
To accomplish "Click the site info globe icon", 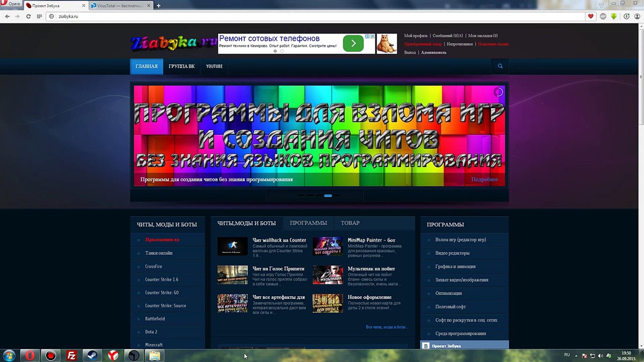I will (x=51, y=16).
